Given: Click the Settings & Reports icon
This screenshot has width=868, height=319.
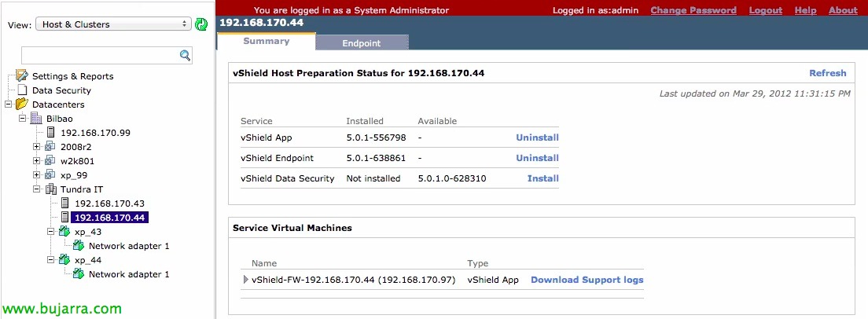Looking at the screenshot, I should tap(21, 75).
